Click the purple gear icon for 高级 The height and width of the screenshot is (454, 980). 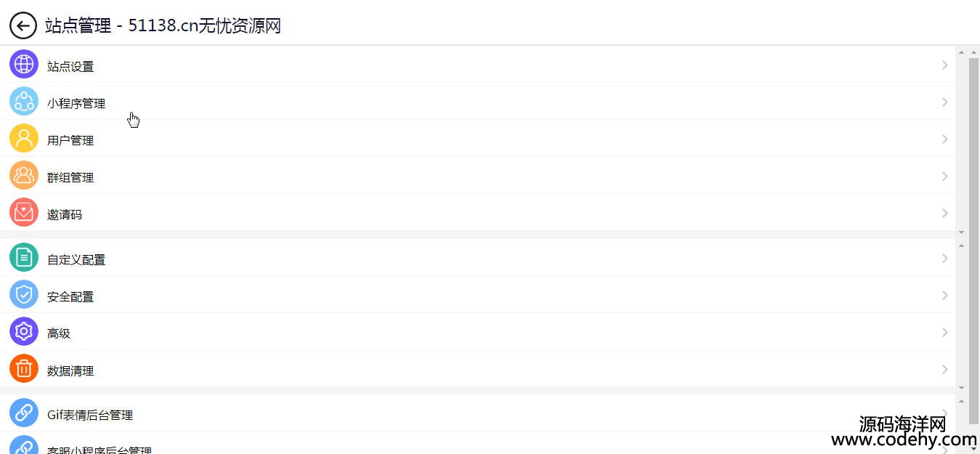24,331
